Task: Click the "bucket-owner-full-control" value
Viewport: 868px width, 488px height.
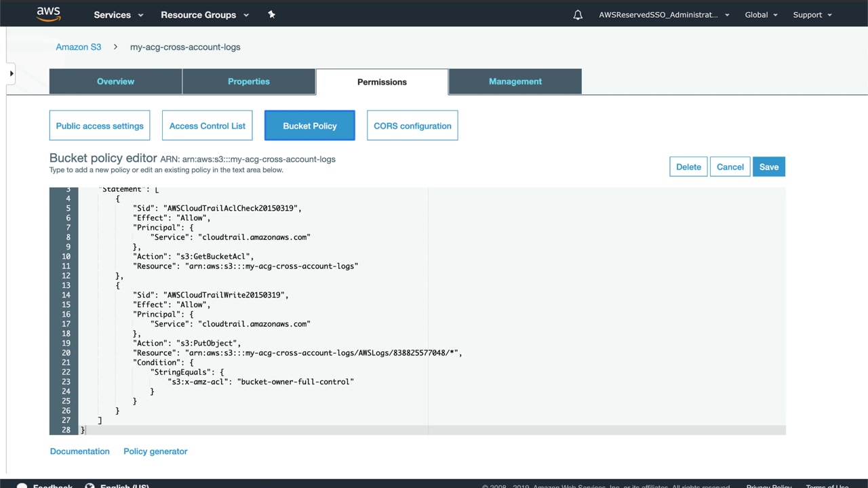Action: pyautogui.click(x=296, y=382)
